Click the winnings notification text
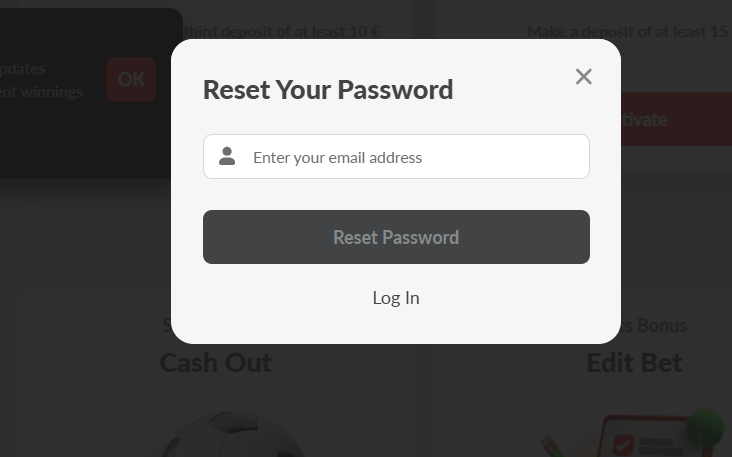 [x=41, y=91]
